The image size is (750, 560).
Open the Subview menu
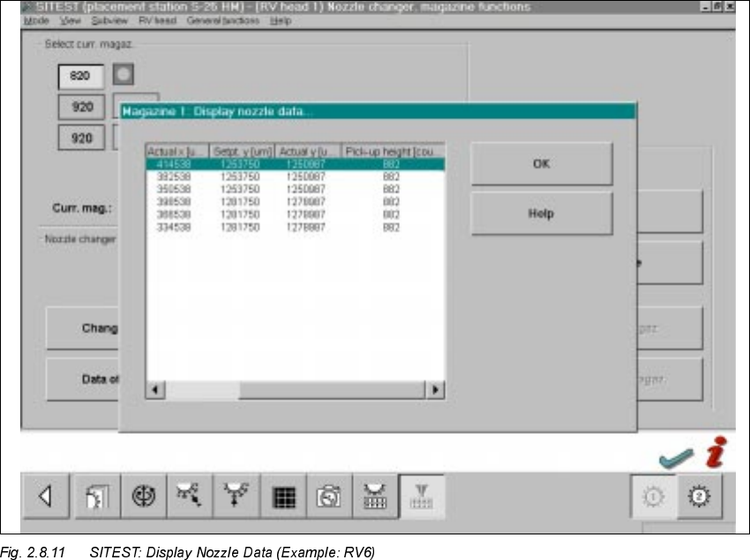click(x=109, y=20)
